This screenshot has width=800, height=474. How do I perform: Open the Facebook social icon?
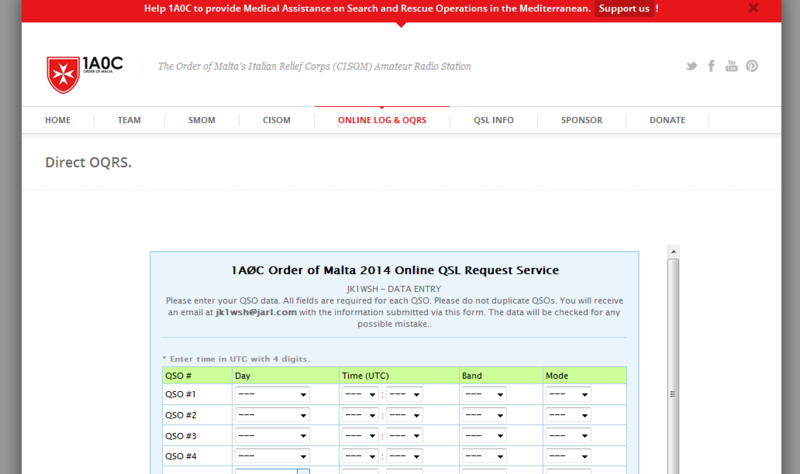click(711, 66)
